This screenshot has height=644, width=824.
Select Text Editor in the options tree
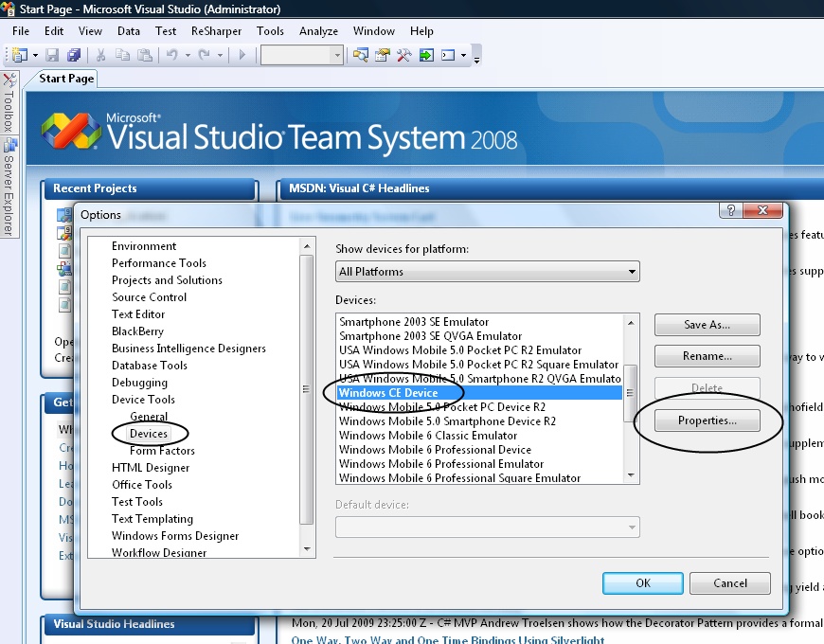138,314
